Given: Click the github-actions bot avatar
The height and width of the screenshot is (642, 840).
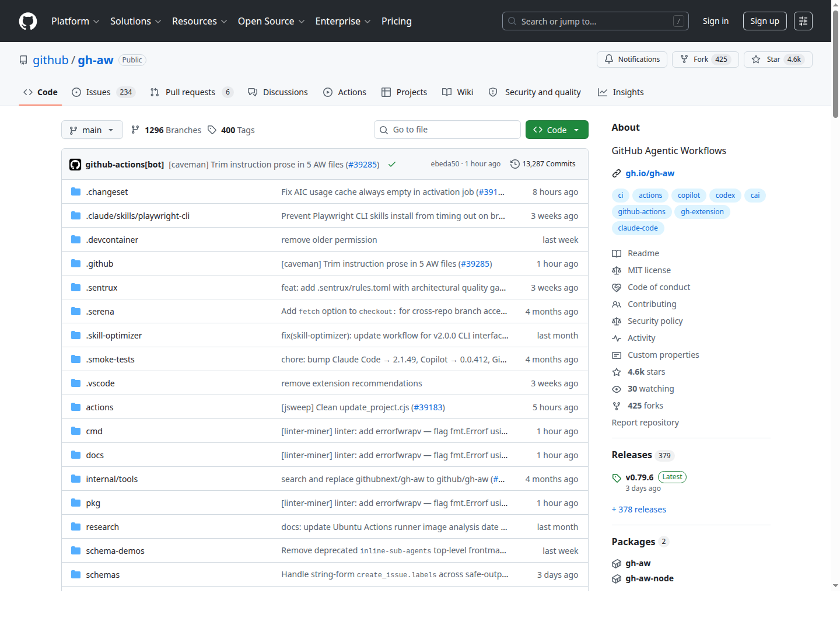Looking at the screenshot, I should click(x=75, y=165).
